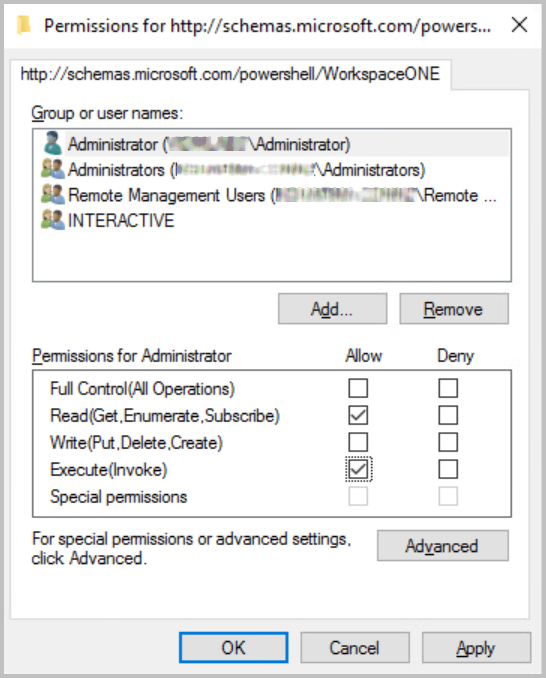Enable Allow for Write permission
This screenshot has width=546, height=678.
click(358, 442)
